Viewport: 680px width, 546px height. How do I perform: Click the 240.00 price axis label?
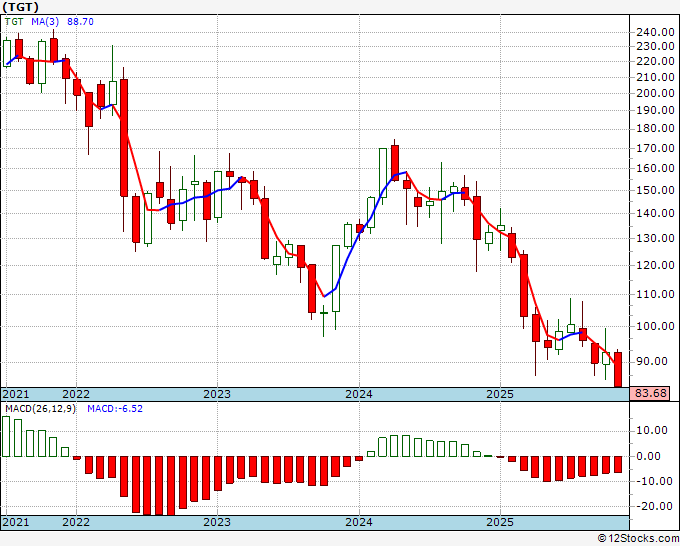coord(655,32)
